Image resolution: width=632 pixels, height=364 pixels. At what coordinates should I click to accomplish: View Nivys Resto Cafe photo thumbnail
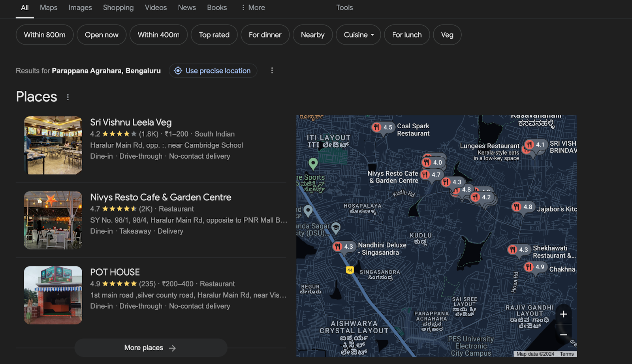[x=53, y=220]
